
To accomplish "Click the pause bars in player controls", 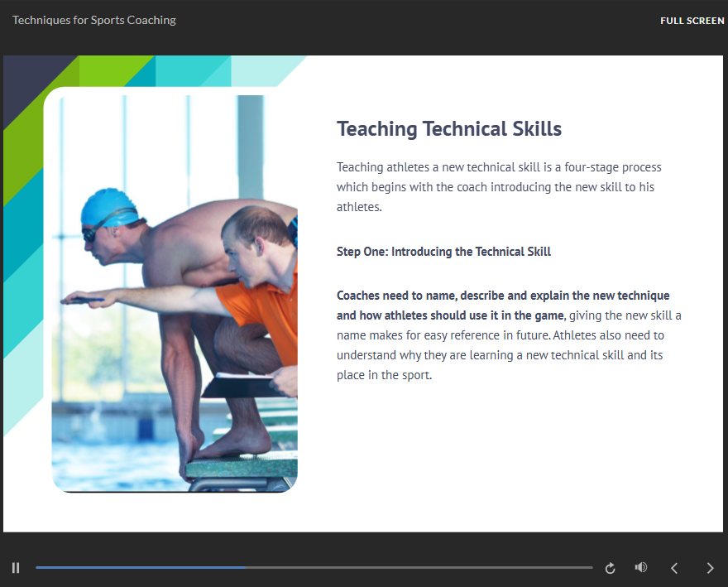I will [15, 567].
